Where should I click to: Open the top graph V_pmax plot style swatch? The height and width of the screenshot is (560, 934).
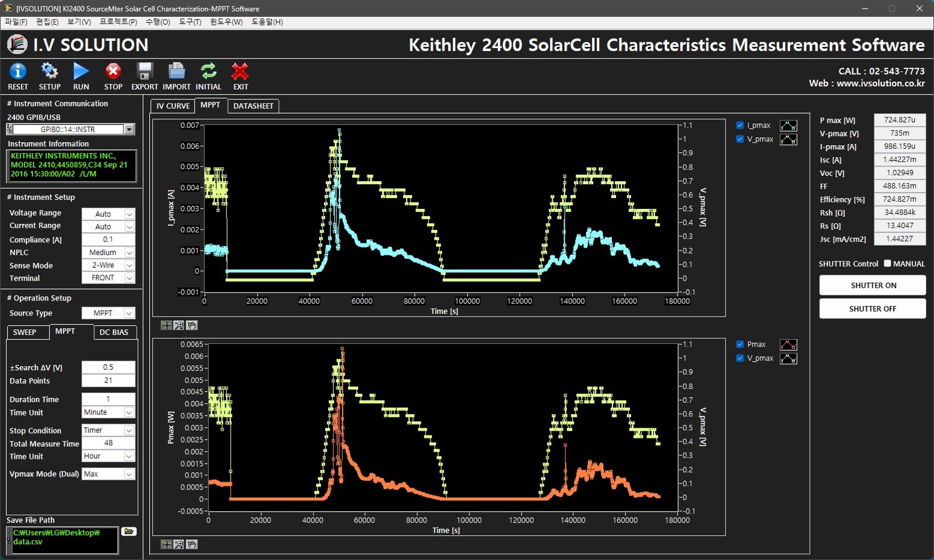[x=788, y=139]
